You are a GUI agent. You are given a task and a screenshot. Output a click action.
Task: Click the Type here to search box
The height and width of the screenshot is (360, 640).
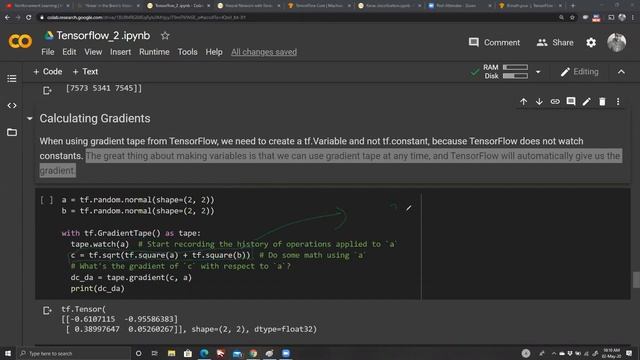point(73,353)
